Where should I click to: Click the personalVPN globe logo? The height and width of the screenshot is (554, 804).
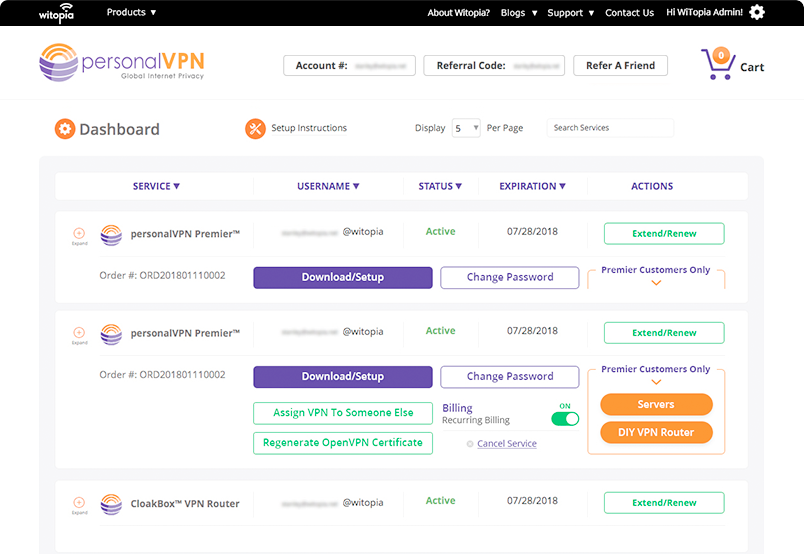tap(59, 63)
